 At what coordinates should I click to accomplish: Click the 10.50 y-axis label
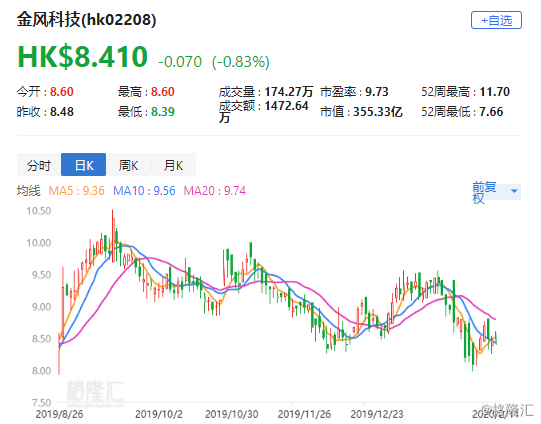click(39, 211)
